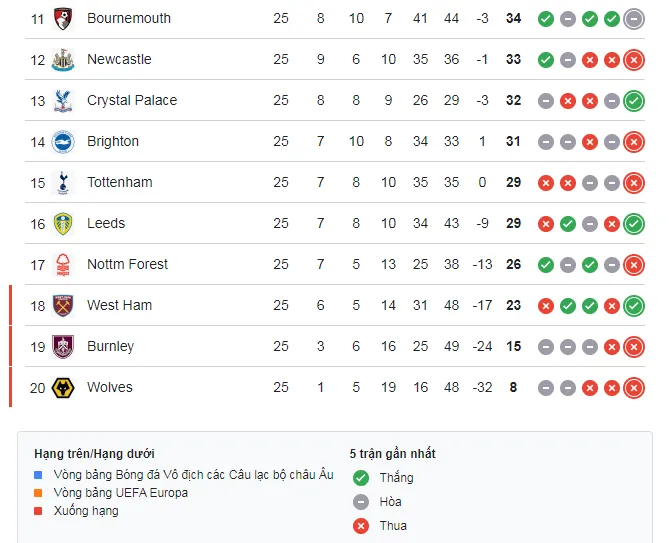Click the green Thắng legend icon

361,478
